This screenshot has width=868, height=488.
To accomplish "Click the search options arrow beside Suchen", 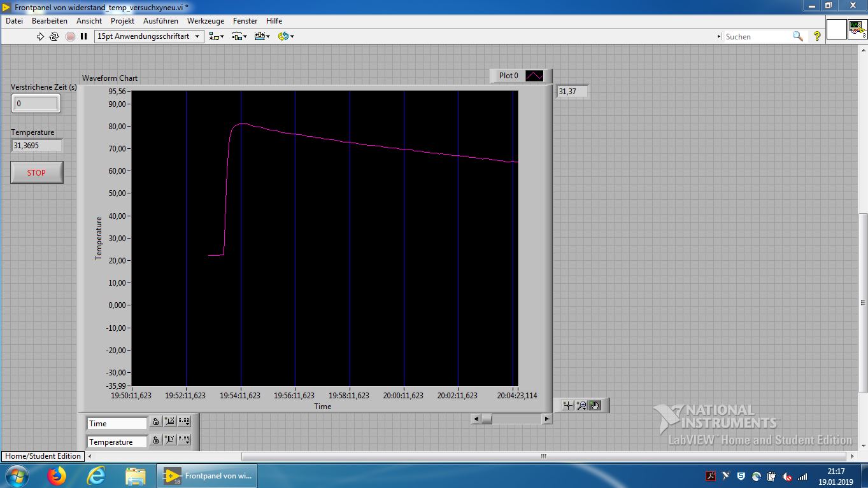I will 720,37.
